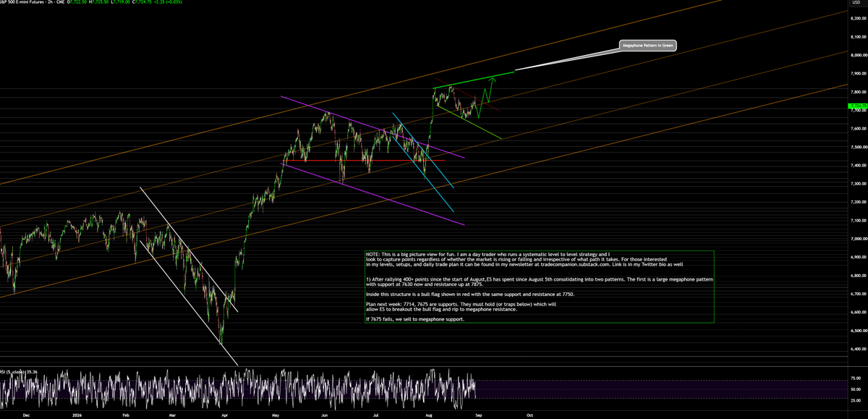The image size is (868, 419).
Task: Click the 7,600.00 price axis label
Action: pos(858,129)
